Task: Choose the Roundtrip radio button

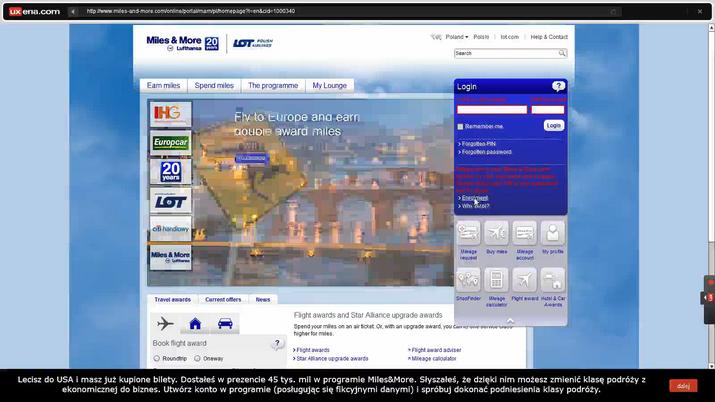Action: (x=156, y=358)
